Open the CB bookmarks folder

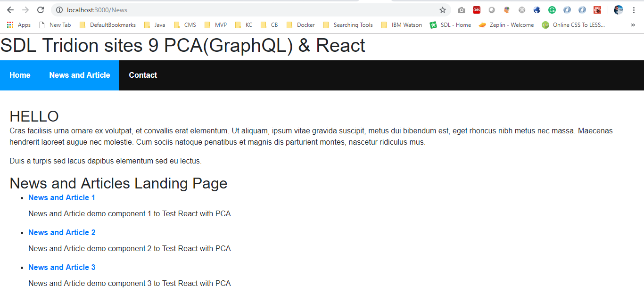tap(269, 25)
